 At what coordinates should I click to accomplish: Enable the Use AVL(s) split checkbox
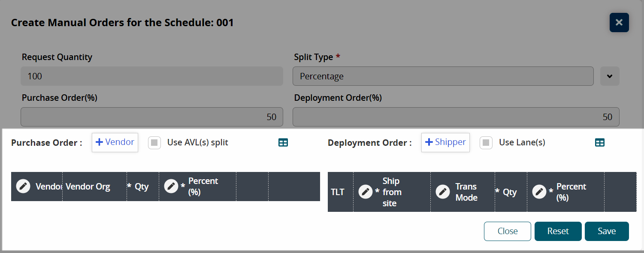154,143
